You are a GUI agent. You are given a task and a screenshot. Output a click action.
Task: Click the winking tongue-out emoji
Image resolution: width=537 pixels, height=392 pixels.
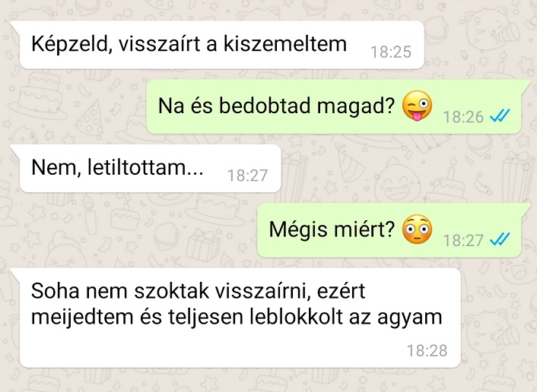(x=417, y=106)
